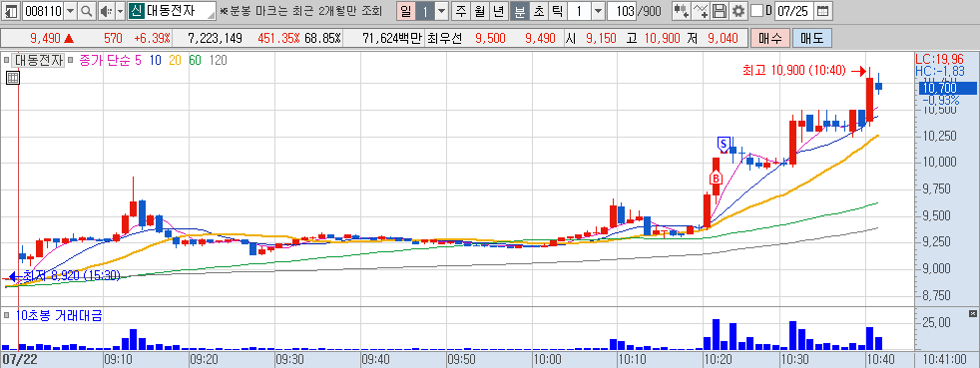Open the dropdown next to speaker icon
Image resolution: width=980 pixels, height=368 pixels.
click(x=120, y=11)
